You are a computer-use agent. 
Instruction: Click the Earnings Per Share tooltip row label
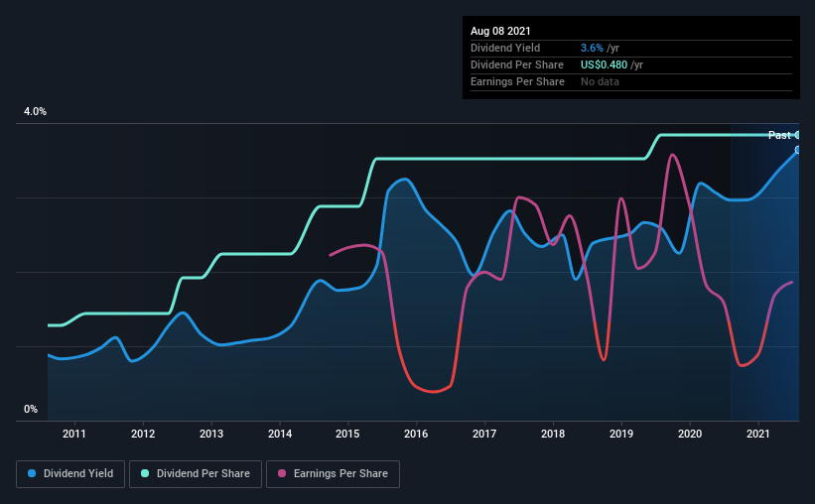click(x=517, y=81)
